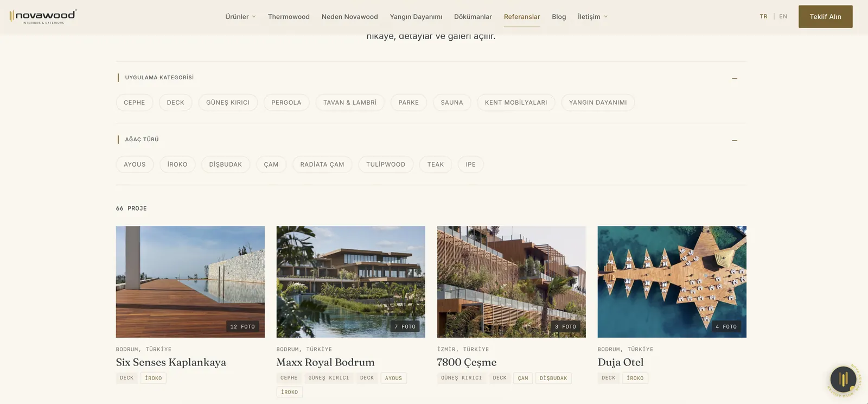Collapse the Uygulama Kategorisi filter section
The width and height of the screenshot is (868, 404).
(x=735, y=79)
